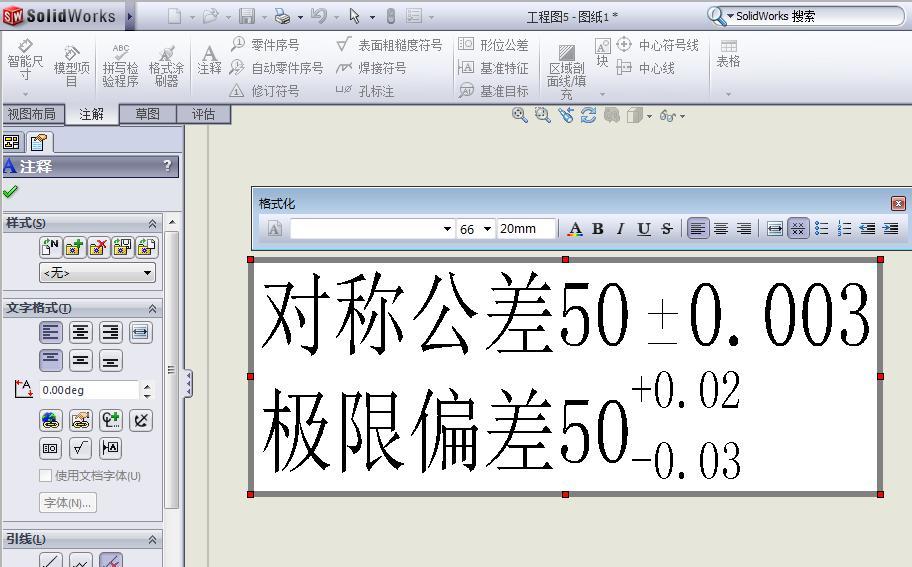Insert a Balloon (零件序号)
Viewport: 912px width, 567px height.
pos(265,45)
